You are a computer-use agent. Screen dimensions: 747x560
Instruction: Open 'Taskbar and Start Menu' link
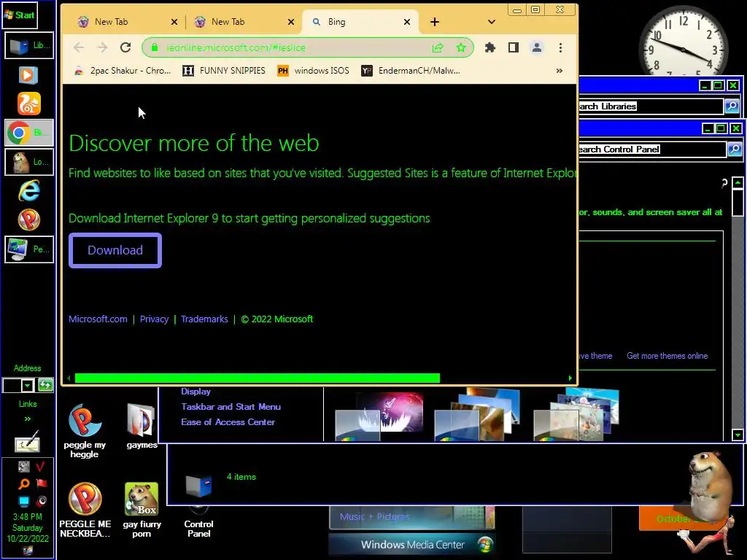coord(231,407)
